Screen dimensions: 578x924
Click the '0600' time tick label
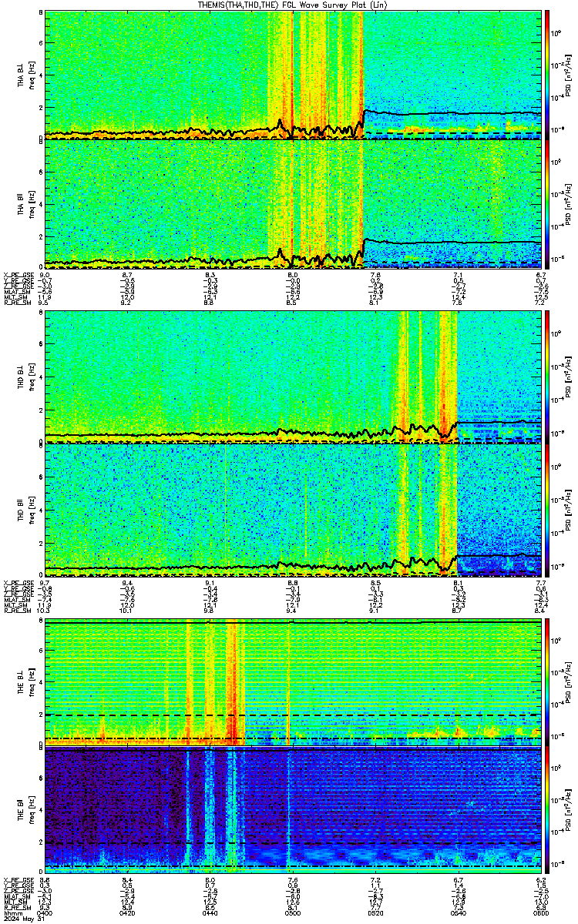pyautogui.click(x=540, y=913)
